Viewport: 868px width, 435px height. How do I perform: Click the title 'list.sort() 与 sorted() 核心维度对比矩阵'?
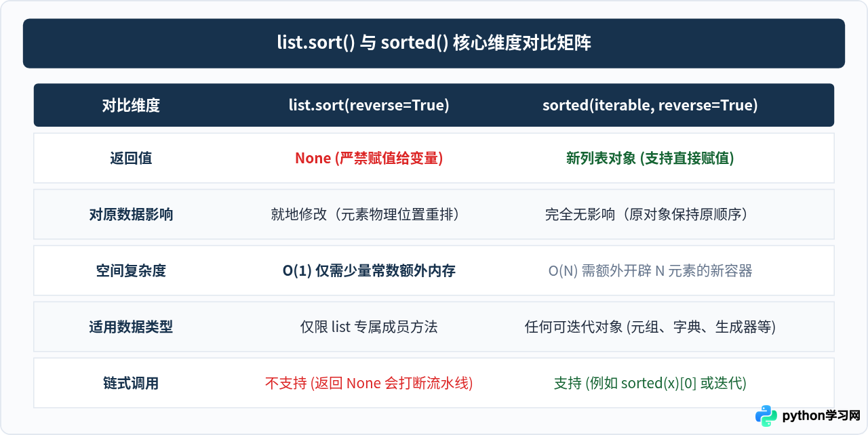[434, 43]
